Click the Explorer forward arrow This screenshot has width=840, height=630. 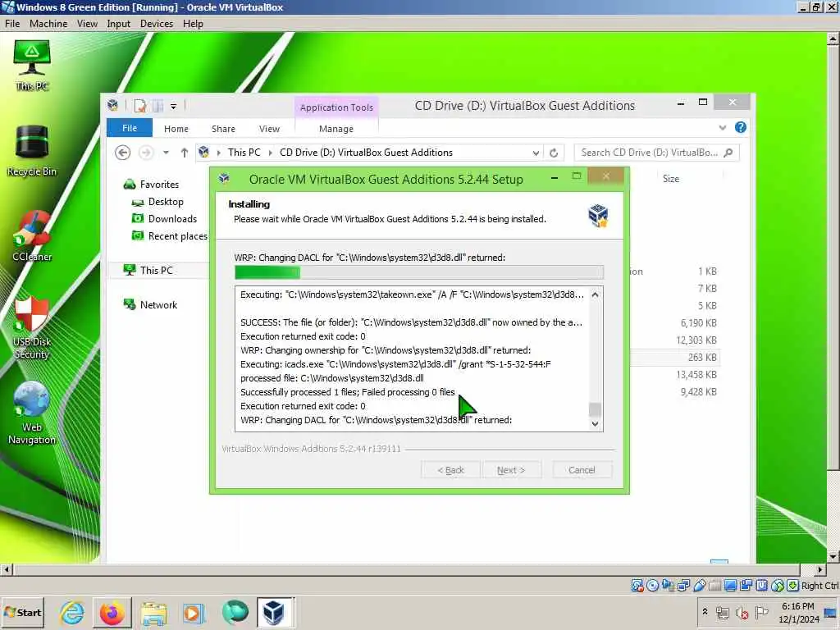click(145, 153)
